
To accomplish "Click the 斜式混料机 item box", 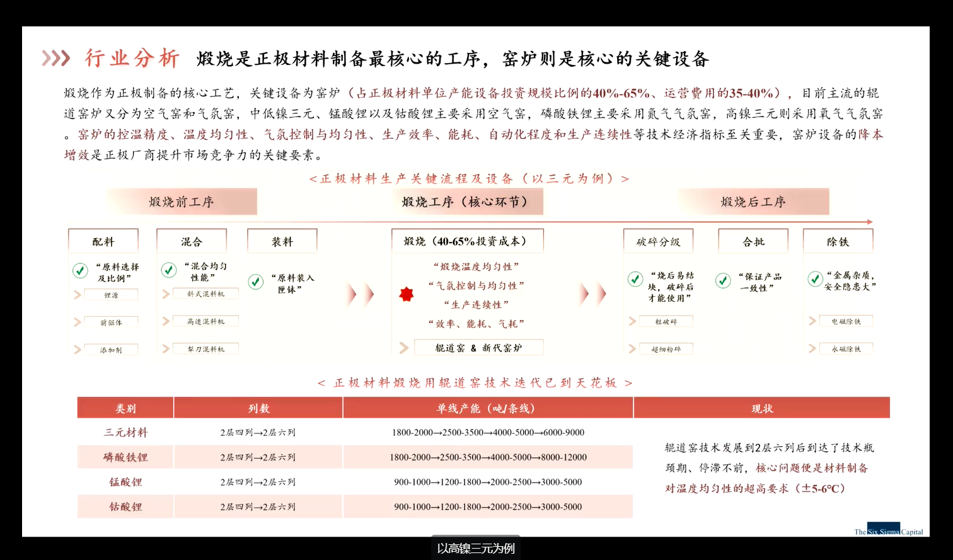I will click(x=205, y=294).
